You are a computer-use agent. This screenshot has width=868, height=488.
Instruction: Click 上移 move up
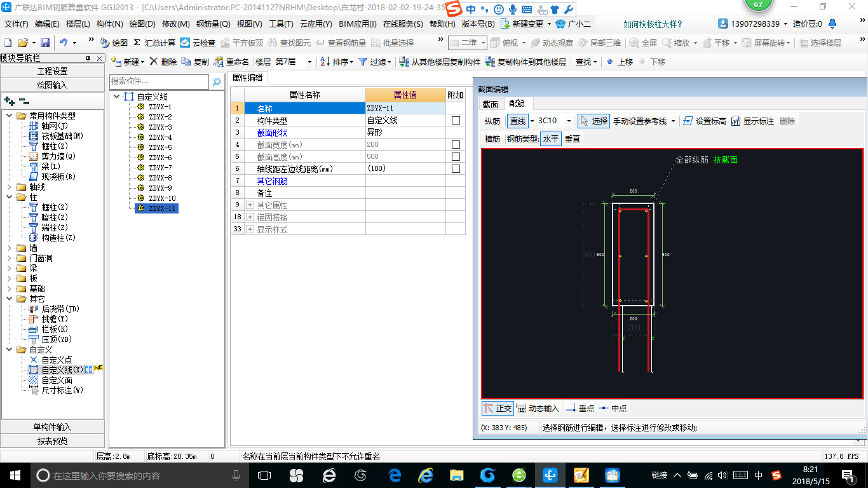tap(620, 62)
